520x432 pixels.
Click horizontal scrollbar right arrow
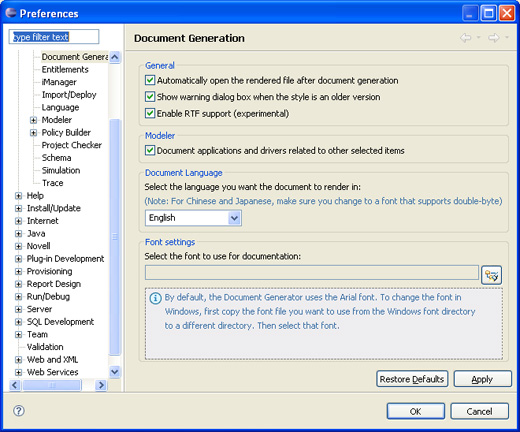coord(101,385)
